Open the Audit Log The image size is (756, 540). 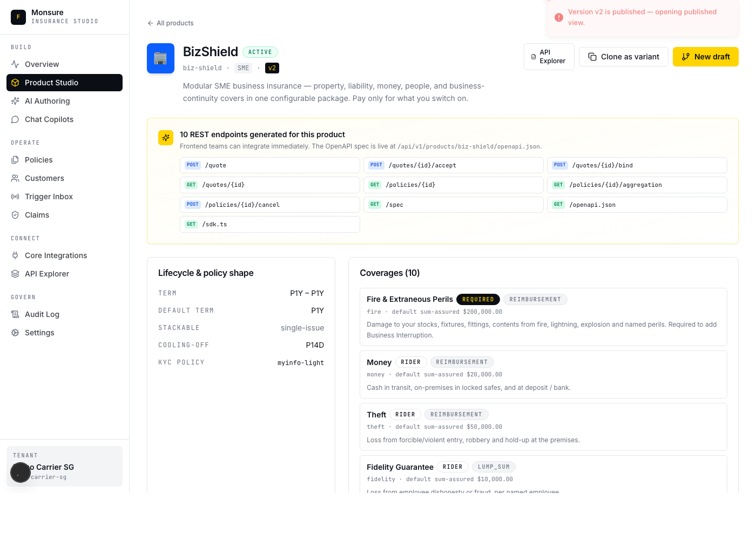tap(42, 314)
